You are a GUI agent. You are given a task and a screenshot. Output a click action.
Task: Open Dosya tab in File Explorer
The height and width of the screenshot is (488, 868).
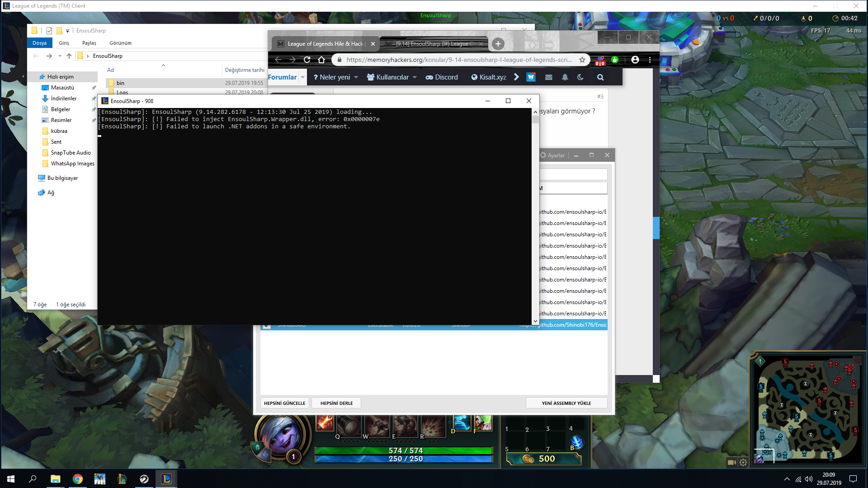tap(40, 43)
